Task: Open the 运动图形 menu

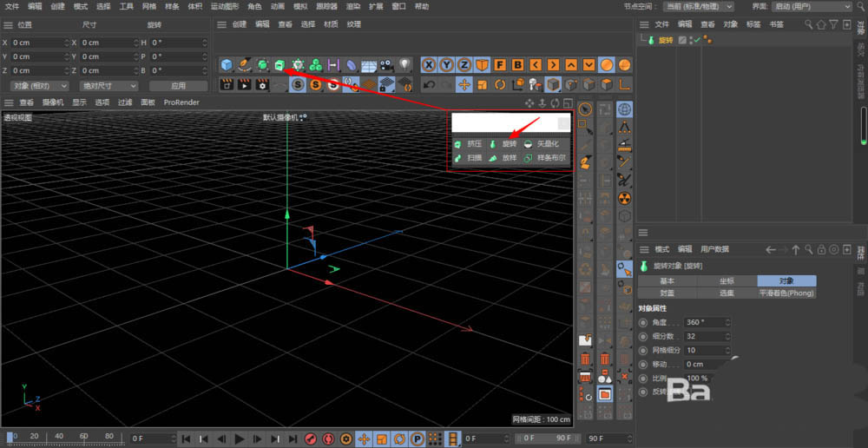Action: (x=225, y=6)
